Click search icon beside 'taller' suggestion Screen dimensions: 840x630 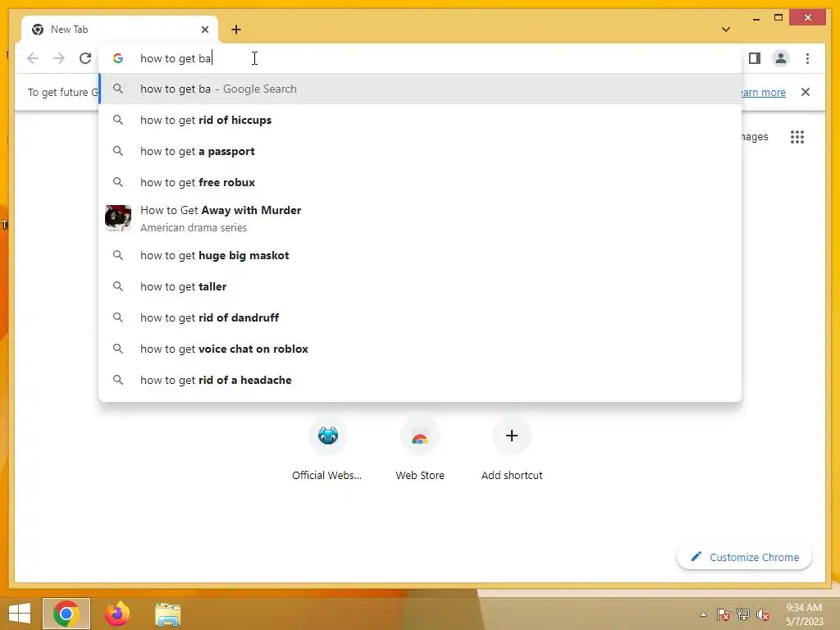point(118,286)
